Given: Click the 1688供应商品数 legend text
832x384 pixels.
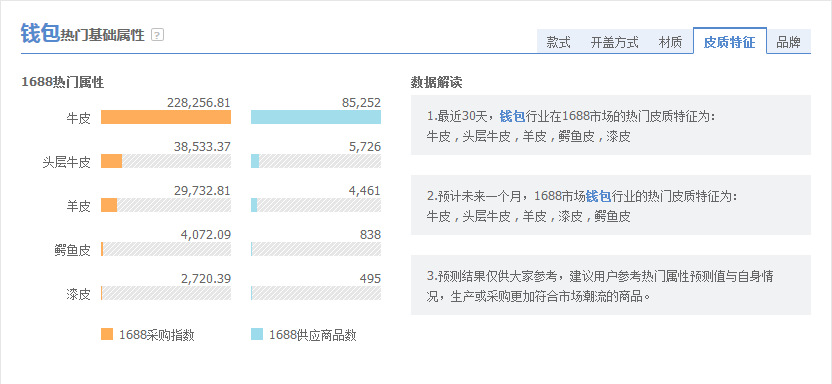Looking at the screenshot, I should (x=313, y=335).
